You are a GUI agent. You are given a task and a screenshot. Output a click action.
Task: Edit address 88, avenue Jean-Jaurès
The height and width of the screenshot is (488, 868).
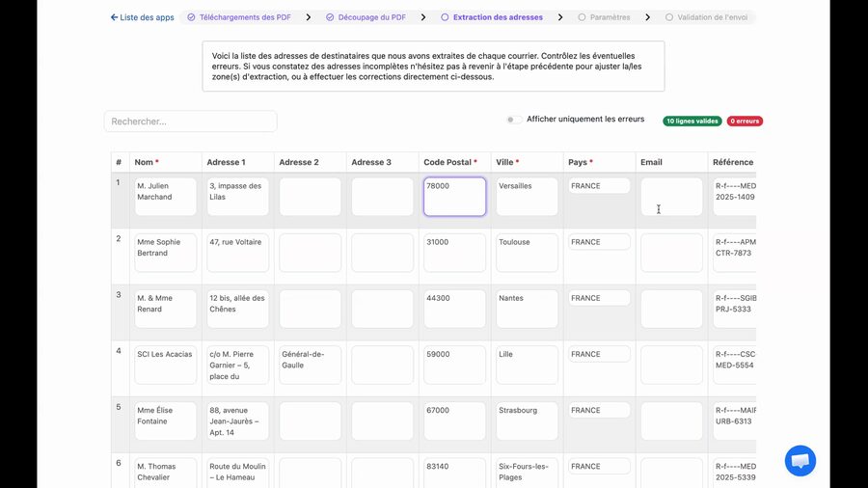tap(237, 421)
